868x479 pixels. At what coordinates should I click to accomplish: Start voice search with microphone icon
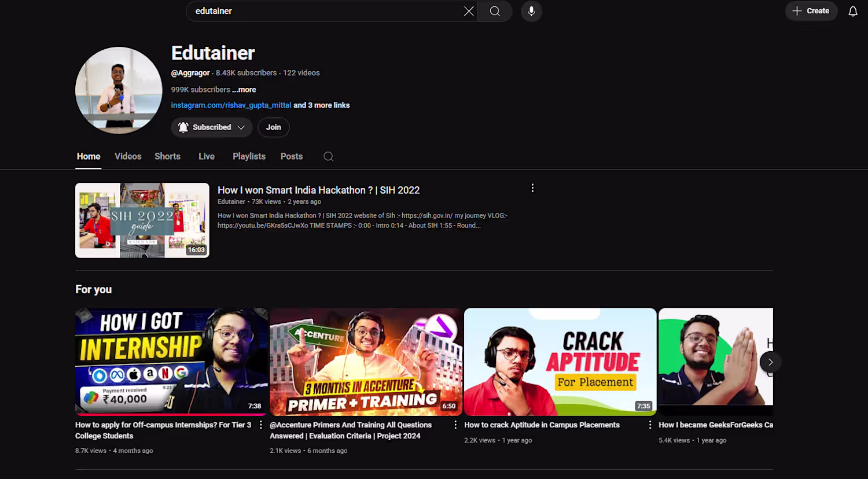531,11
